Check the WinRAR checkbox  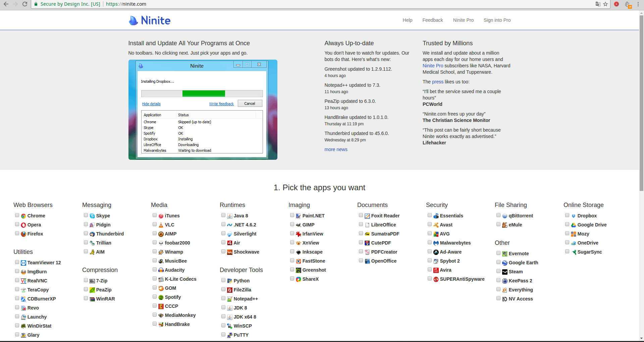(x=86, y=298)
